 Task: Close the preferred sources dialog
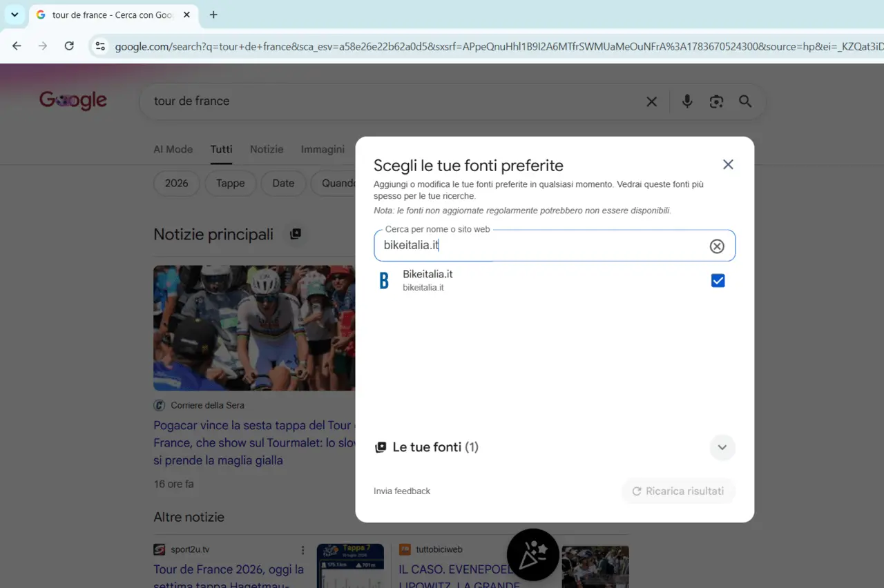click(x=728, y=165)
